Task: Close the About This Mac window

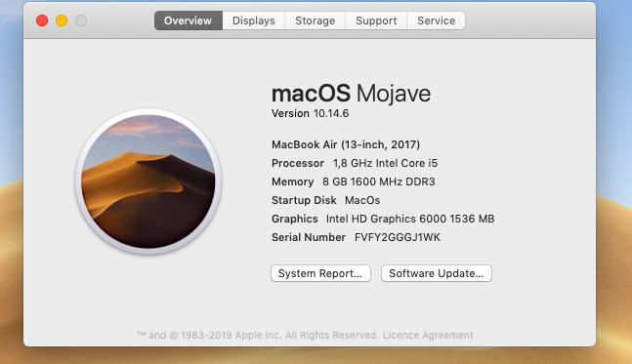Action: (x=42, y=20)
